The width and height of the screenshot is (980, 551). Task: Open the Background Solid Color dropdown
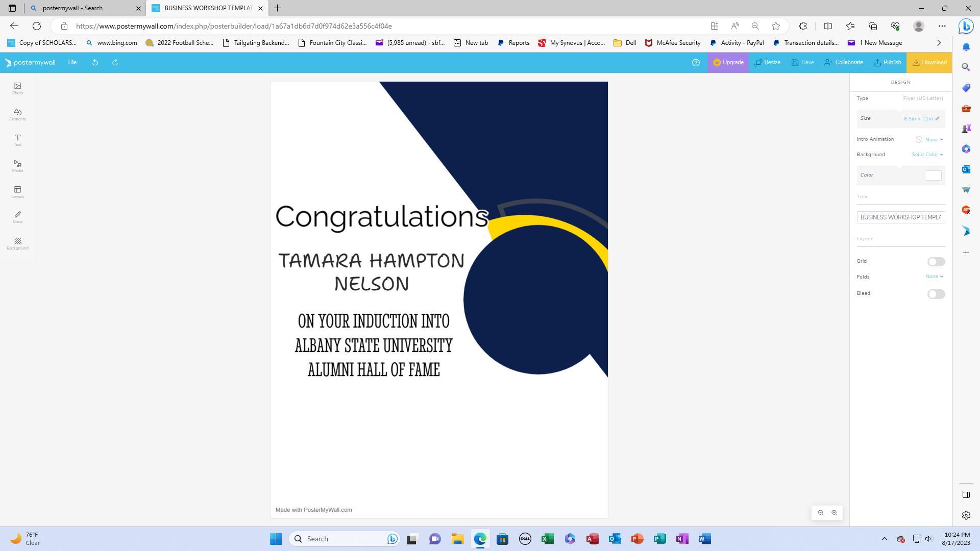point(927,155)
